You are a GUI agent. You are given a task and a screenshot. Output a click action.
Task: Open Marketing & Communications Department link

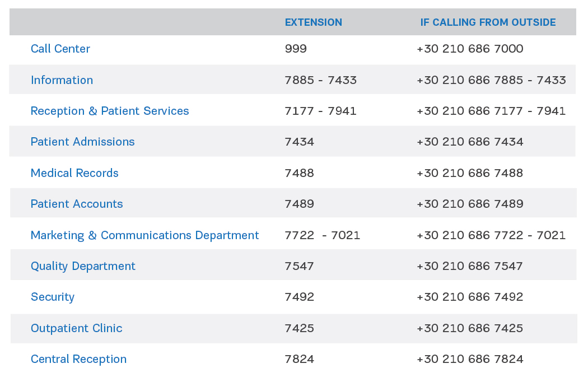point(144,235)
